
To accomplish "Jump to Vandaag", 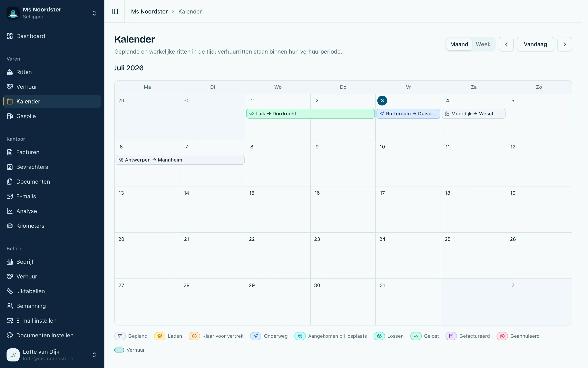I will pos(535,44).
